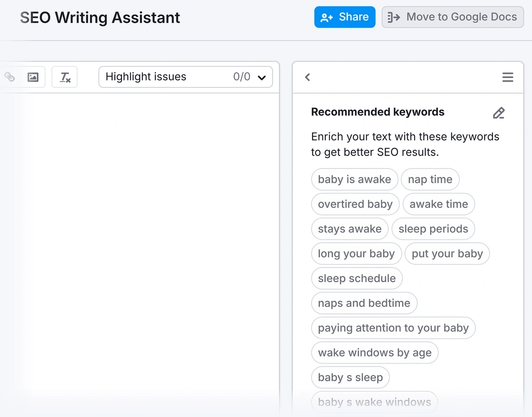Image resolution: width=532 pixels, height=417 pixels.
Task: Toggle the 'nap time' keyword chip
Action: coord(430,179)
